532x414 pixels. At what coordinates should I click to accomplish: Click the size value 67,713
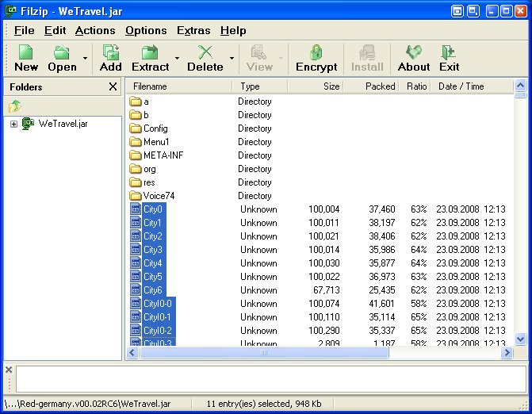point(327,290)
